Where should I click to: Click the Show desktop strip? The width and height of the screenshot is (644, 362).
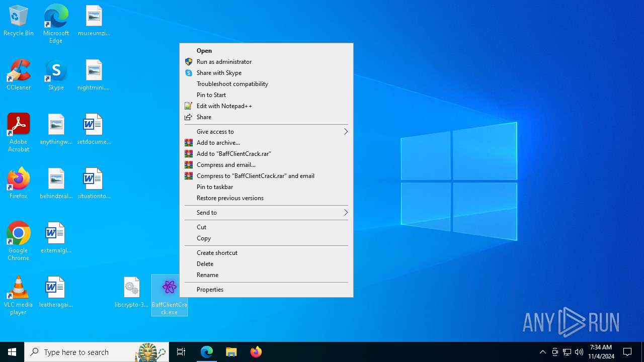642,352
